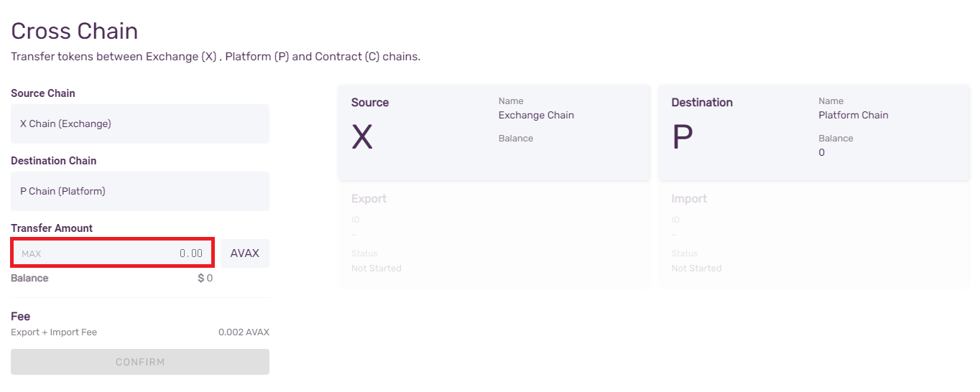
Task: Click the Cross Chain page heading
Action: click(75, 32)
